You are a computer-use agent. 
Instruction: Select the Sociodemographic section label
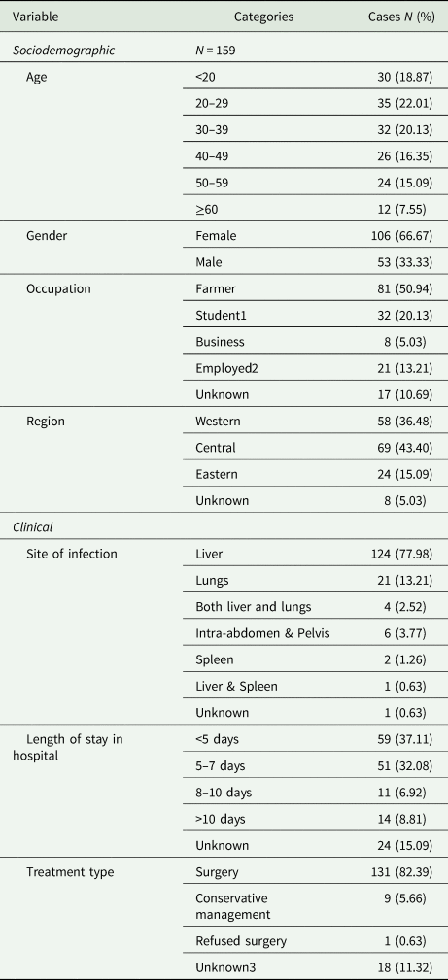tap(64, 51)
